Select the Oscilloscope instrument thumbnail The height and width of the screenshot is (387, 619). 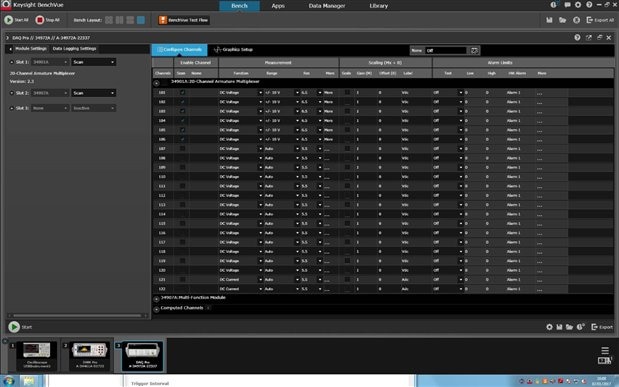36,356
